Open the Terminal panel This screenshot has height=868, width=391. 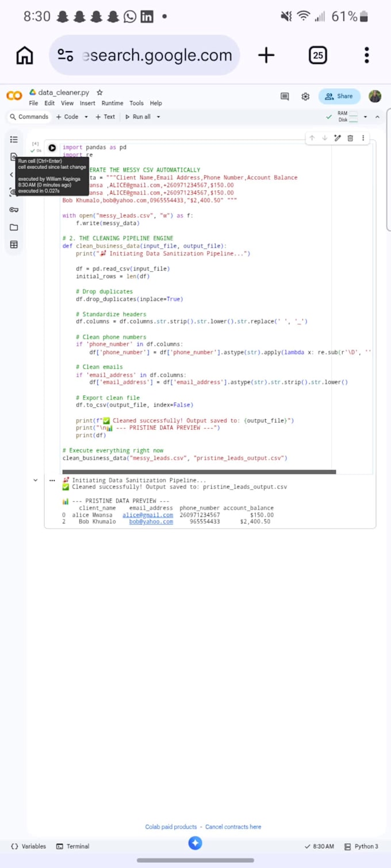(x=73, y=847)
